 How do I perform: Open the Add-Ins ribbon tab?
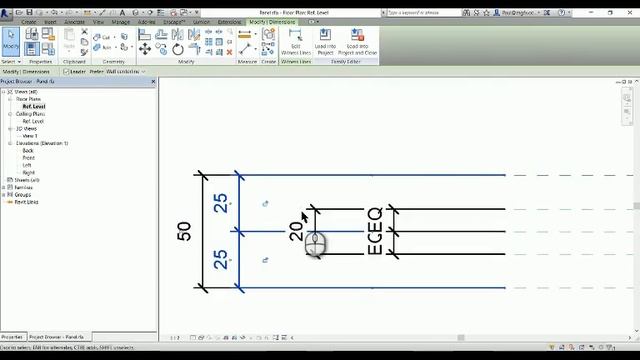(147, 22)
